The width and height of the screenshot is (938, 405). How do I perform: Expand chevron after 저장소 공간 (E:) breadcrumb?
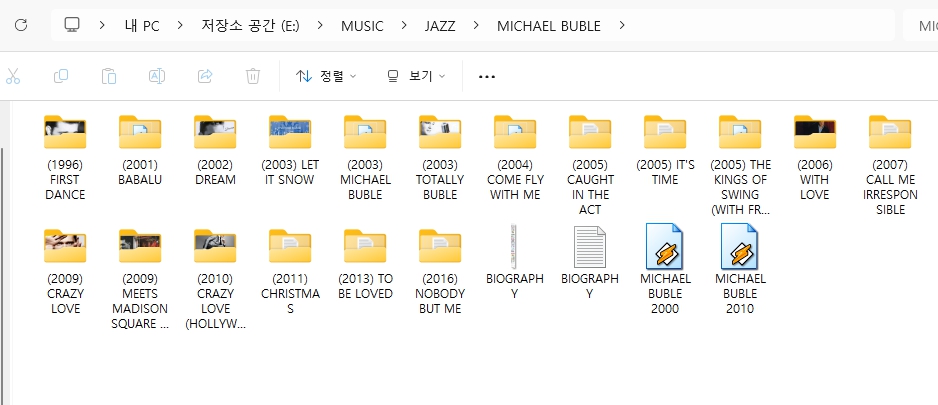coord(321,25)
